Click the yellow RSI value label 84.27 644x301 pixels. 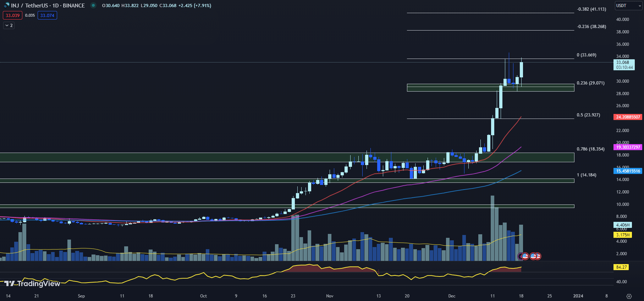click(621, 267)
